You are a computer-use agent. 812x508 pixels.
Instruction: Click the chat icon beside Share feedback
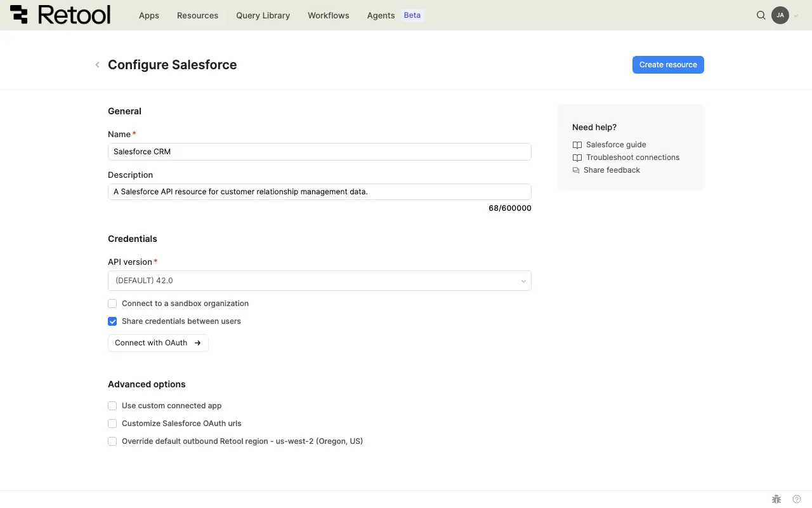pos(576,170)
